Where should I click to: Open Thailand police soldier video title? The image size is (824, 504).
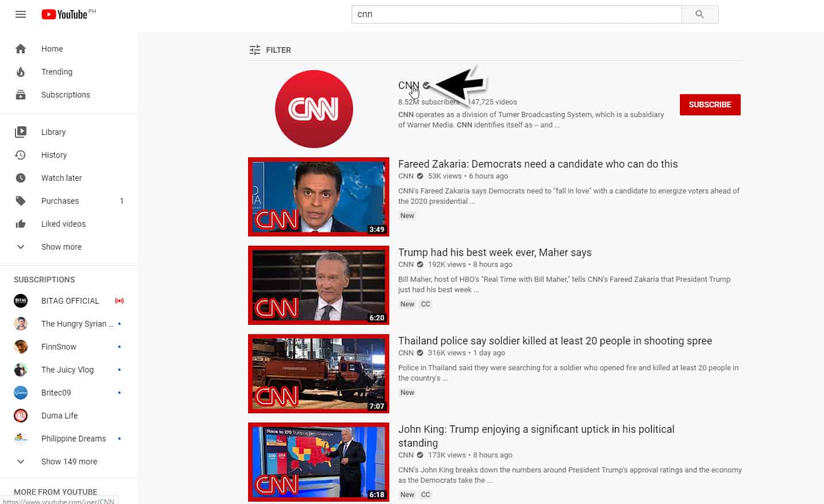555,341
